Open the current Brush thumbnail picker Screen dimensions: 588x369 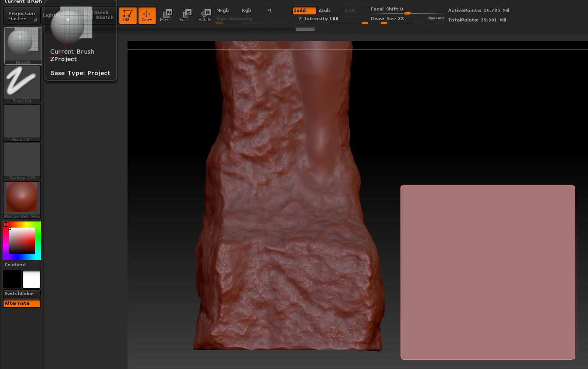click(x=23, y=46)
